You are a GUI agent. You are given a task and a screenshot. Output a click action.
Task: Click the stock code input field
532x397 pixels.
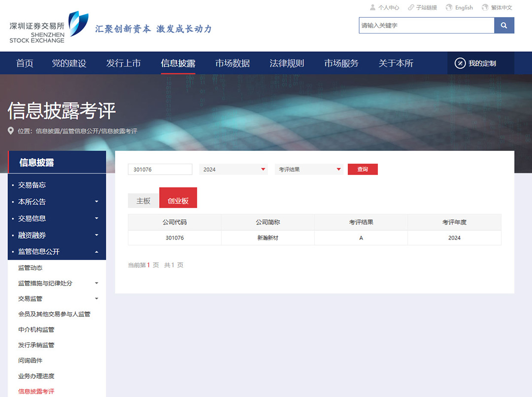(160, 169)
